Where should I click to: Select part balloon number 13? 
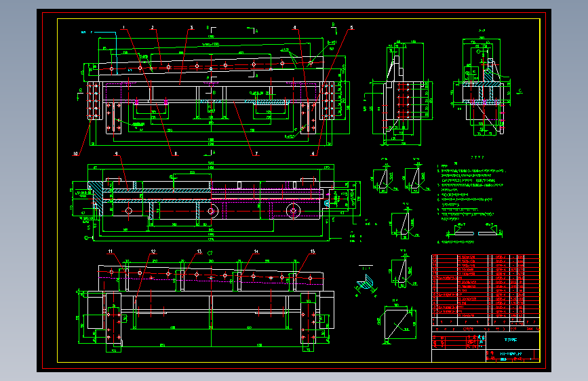click(199, 252)
